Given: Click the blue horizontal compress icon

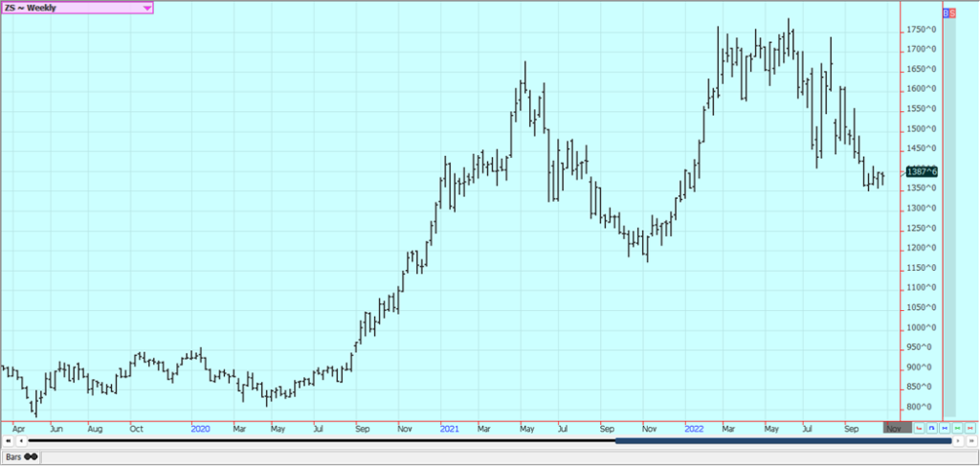Looking at the screenshot, I should click(945, 428).
